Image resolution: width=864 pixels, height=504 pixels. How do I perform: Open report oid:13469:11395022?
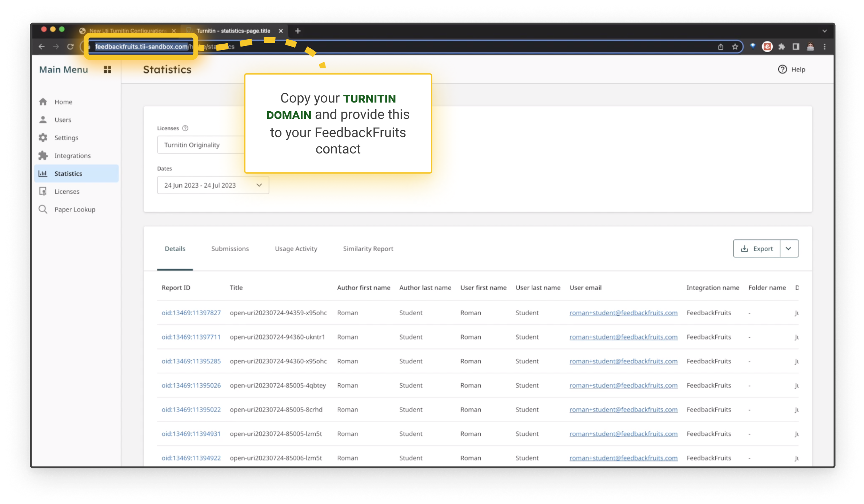click(191, 409)
